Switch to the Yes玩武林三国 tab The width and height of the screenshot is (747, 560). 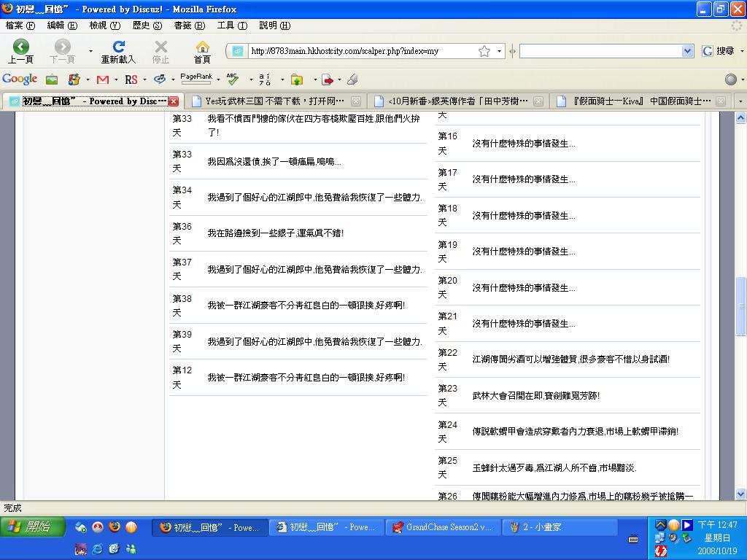point(275,101)
